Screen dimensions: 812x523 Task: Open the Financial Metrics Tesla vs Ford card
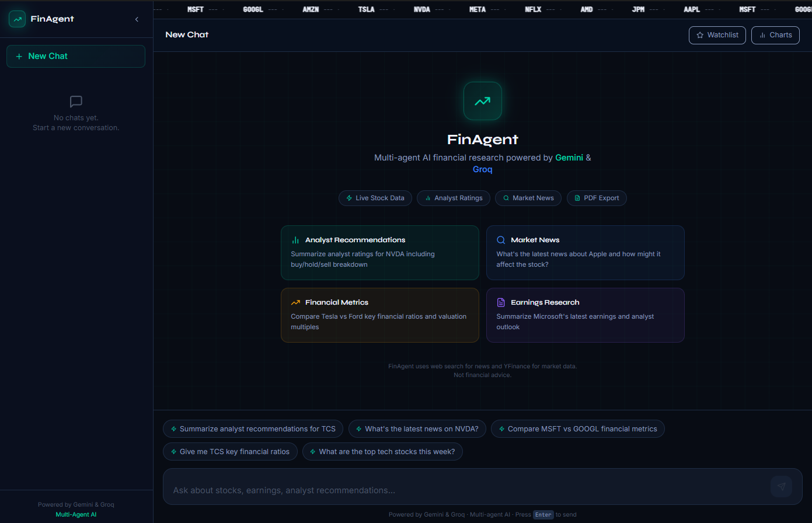(x=380, y=315)
